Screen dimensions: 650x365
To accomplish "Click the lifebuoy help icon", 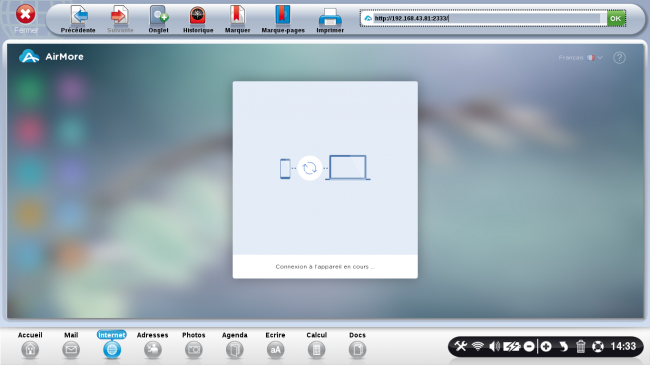I will pos(597,346).
